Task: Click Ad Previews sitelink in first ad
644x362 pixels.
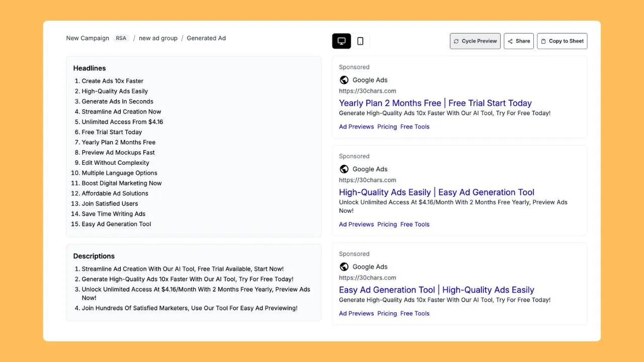Action: (356, 127)
